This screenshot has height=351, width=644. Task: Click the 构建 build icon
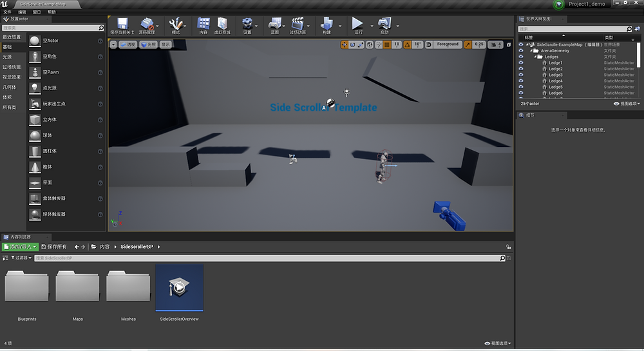tap(327, 23)
